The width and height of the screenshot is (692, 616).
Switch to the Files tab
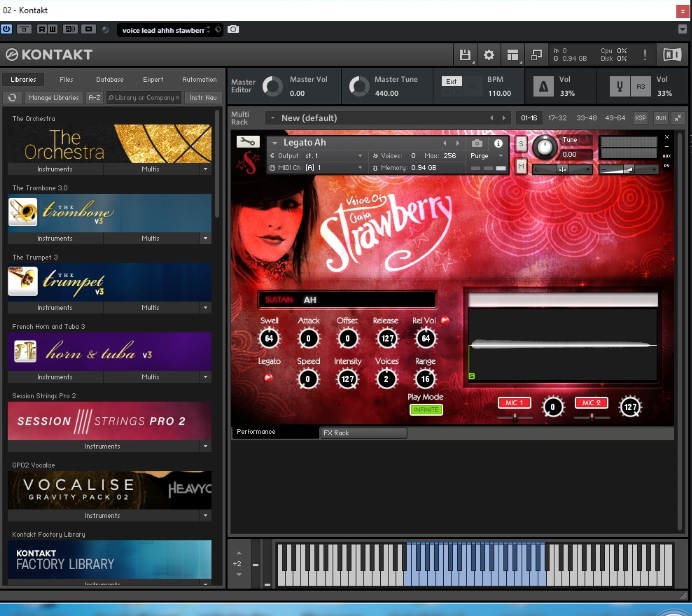click(x=66, y=79)
